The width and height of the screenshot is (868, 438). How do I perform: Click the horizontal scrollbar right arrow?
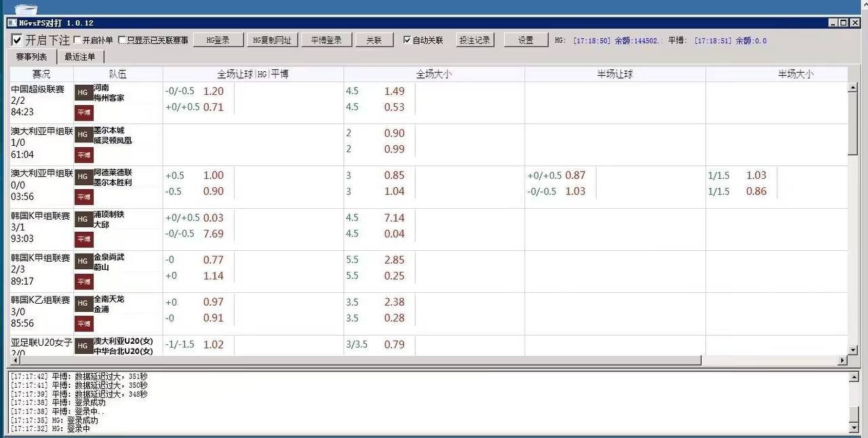tap(842, 361)
